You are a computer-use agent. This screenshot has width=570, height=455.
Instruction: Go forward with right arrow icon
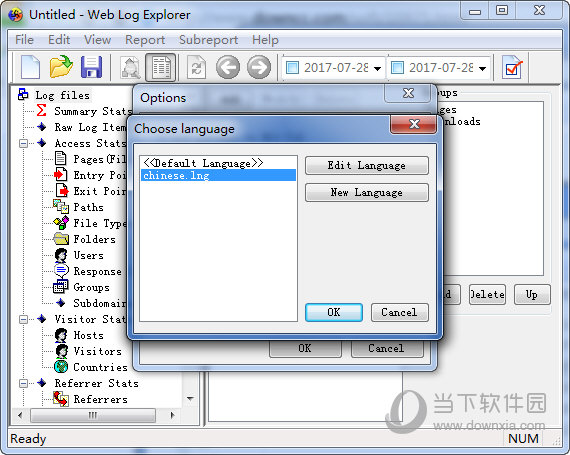click(x=259, y=67)
